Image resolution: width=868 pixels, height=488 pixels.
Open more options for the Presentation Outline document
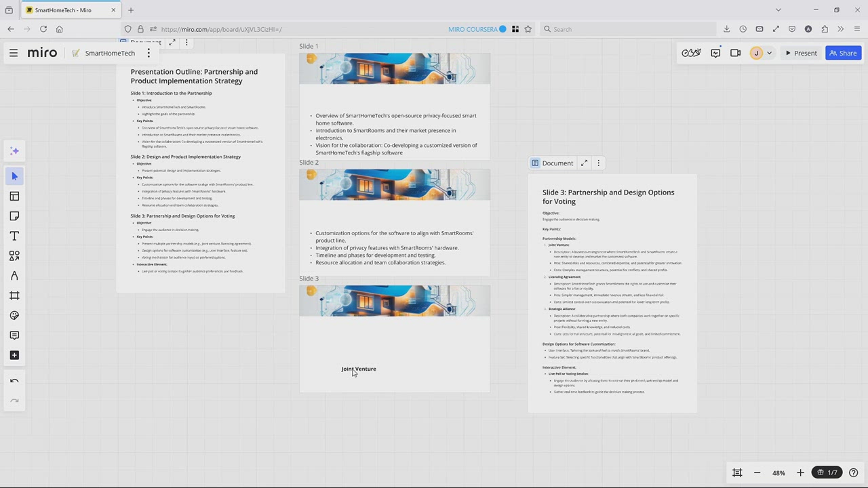pyautogui.click(x=186, y=43)
